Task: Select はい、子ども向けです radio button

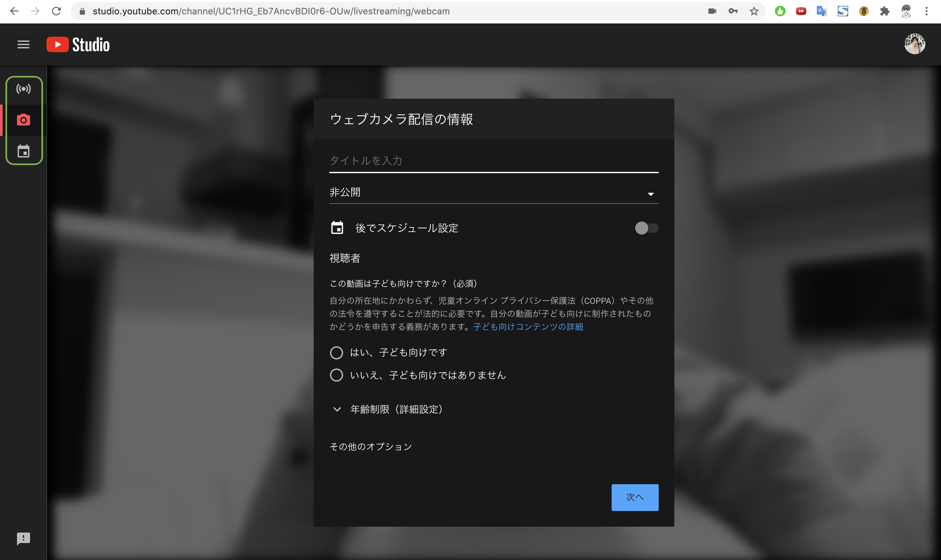Action: 336,353
